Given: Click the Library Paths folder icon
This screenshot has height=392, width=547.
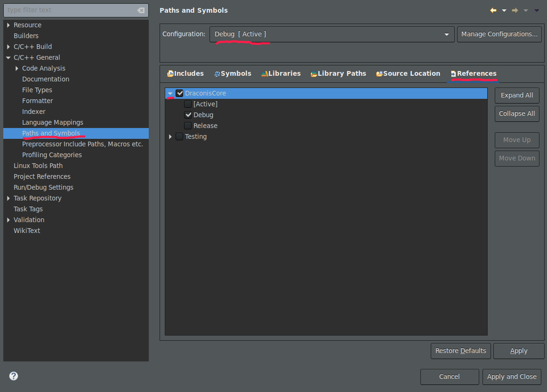Looking at the screenshot, I should (314, 73).
